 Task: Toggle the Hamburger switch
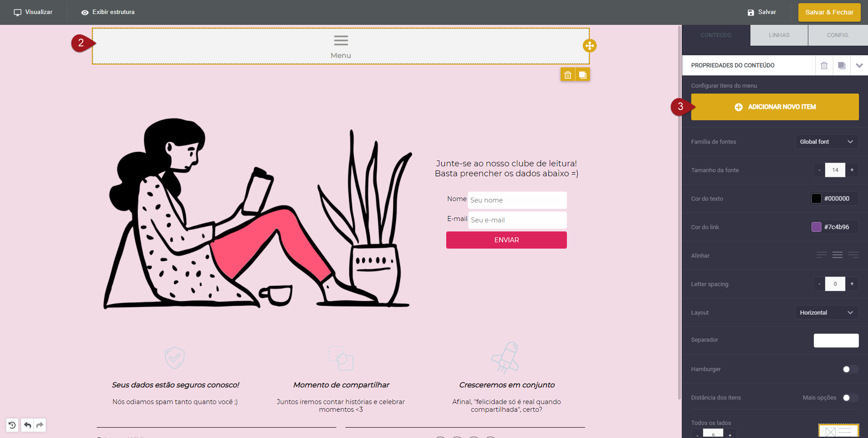850,369
